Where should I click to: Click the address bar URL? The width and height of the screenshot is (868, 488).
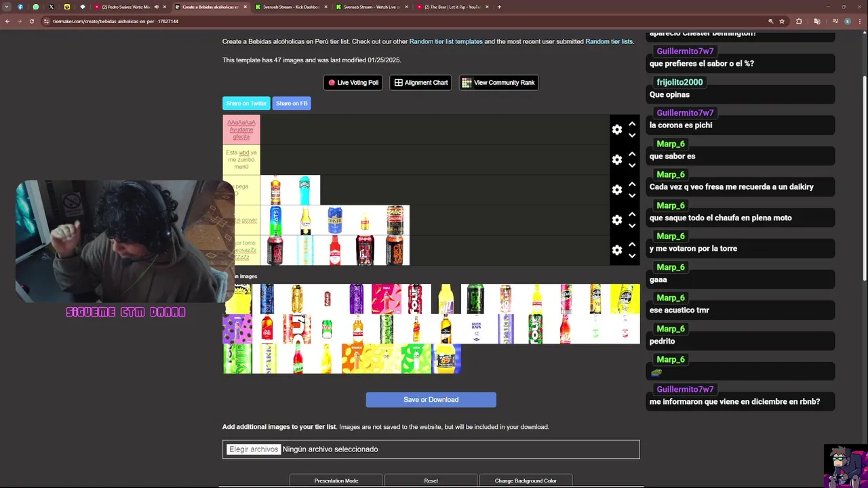point(115,21)
